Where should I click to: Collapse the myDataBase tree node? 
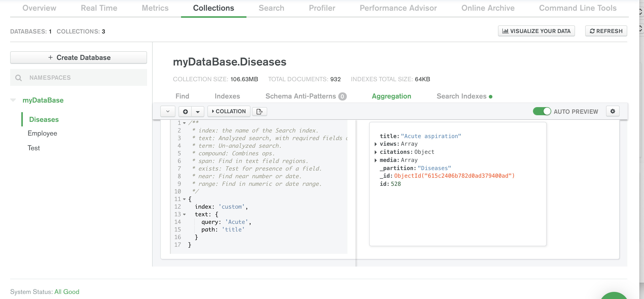click(13, 100)
